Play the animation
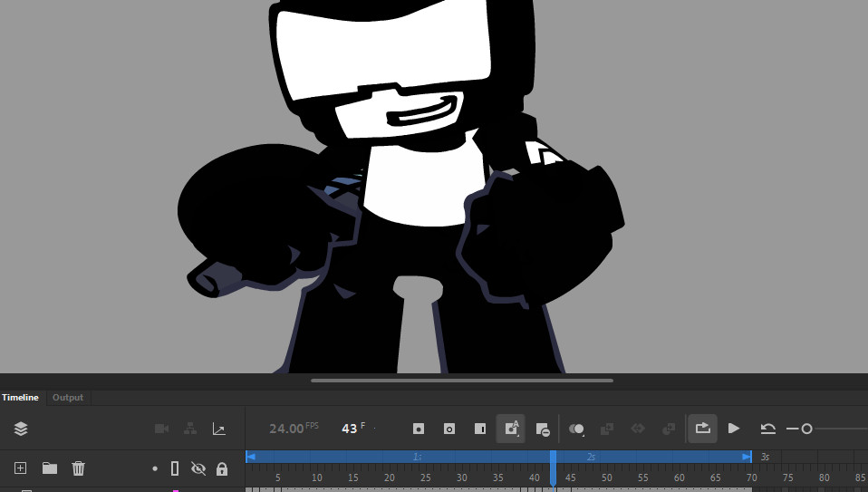The image size is (868, 492). (734, 429)
